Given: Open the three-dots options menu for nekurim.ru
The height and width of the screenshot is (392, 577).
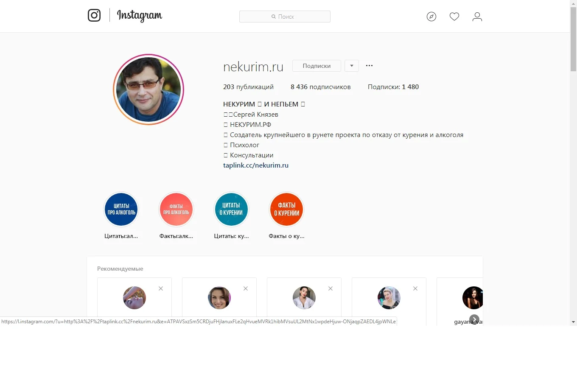Looking at the screenshot, I should click(369, 66).
